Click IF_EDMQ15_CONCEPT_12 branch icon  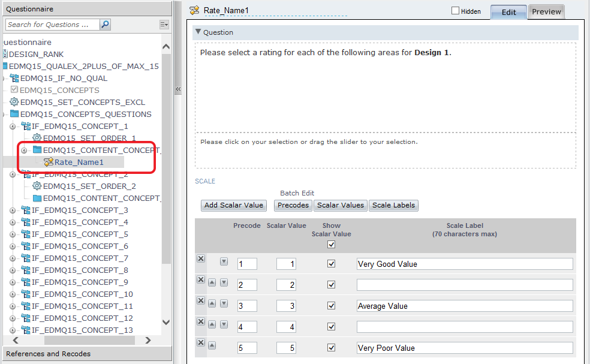tap(26, 318)
